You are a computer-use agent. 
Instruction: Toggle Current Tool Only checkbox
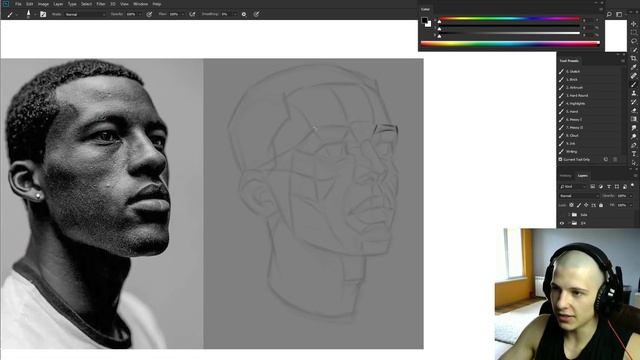(x=560, y=160)
